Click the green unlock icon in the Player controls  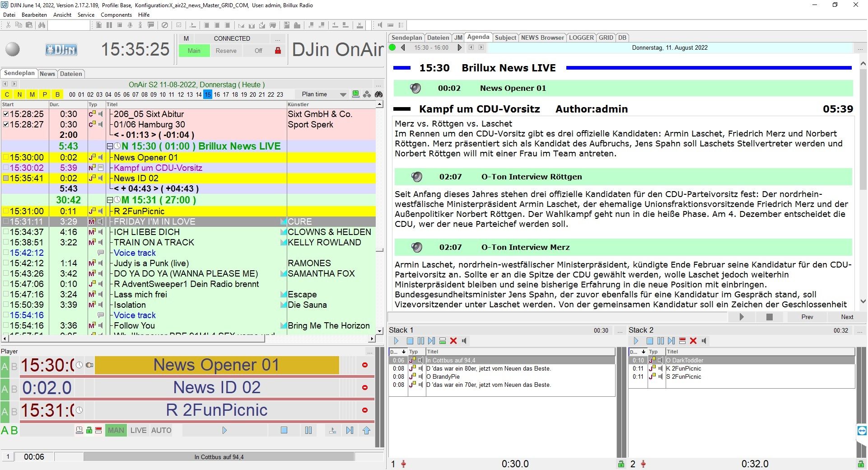click(89, 430)
